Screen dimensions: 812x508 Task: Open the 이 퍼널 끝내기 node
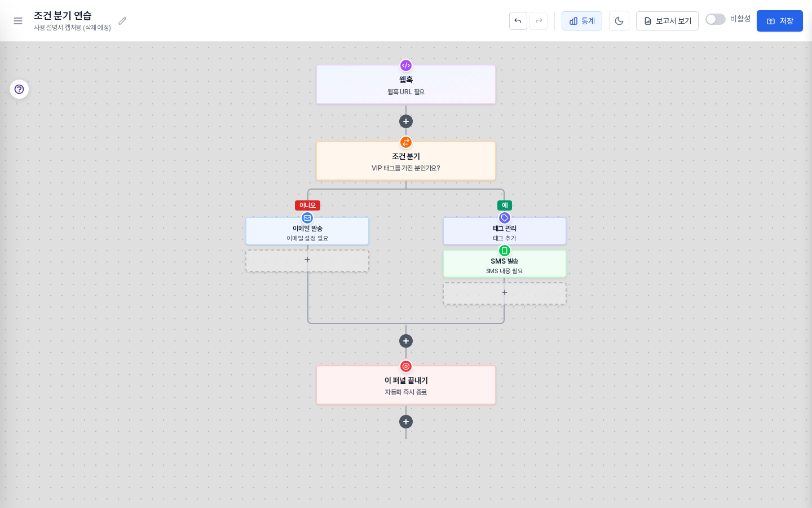point(406,386)
